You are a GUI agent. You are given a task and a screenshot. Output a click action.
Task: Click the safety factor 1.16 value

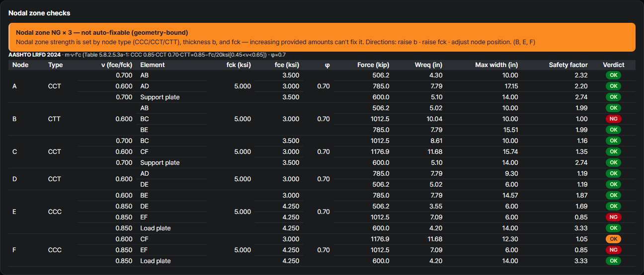(x=581, y=141)
